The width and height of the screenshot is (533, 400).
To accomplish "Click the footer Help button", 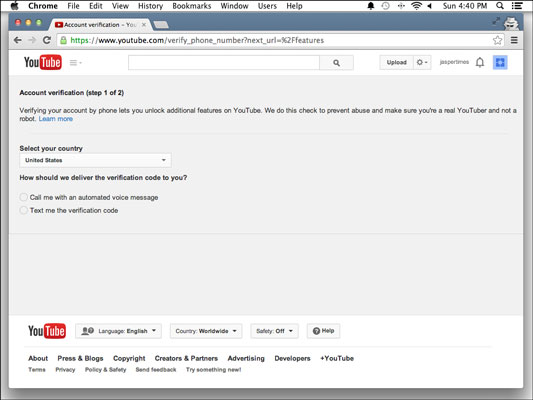I will click(323, 331).
